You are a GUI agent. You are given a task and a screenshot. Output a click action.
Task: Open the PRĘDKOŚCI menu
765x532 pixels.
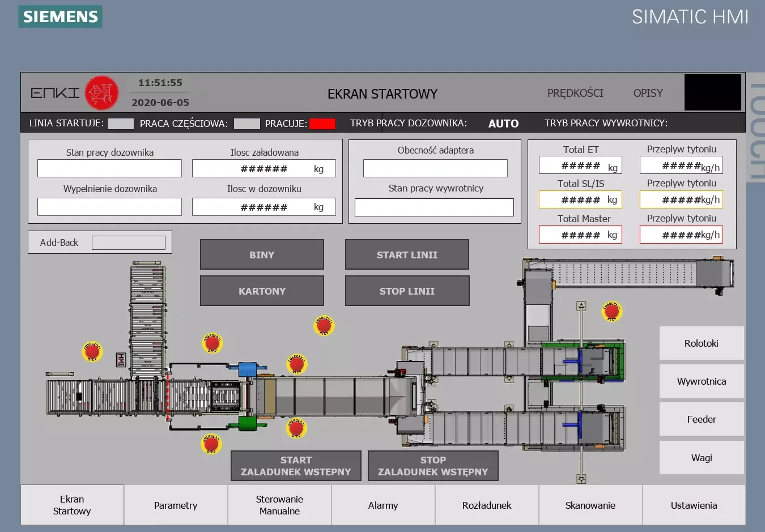tap(575, 93)
